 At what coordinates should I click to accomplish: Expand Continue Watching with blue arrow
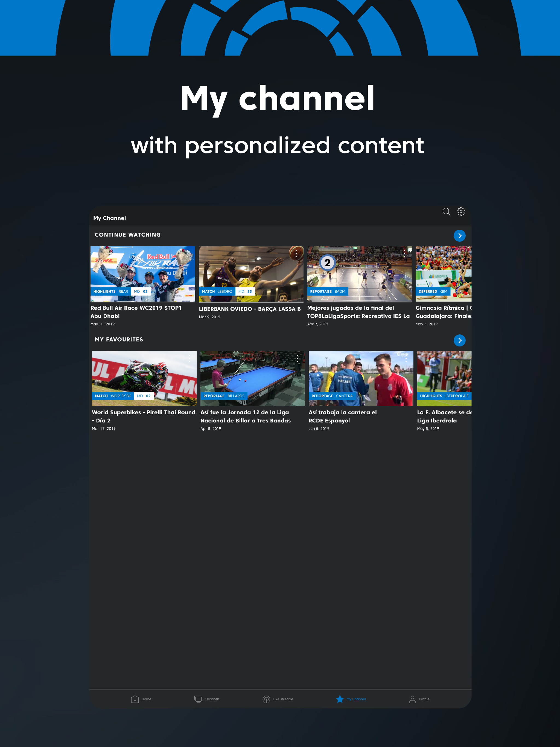459,236
